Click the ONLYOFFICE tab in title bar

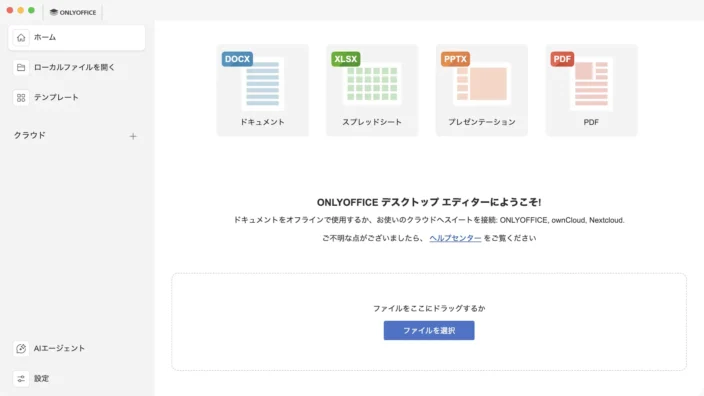pos(73,12)
